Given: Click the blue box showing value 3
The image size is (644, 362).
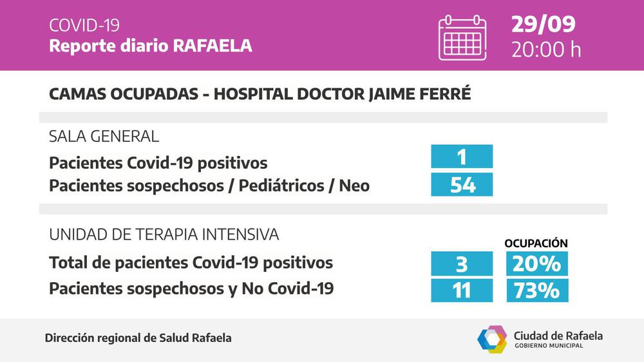Looking at the screenshot, I should pyautogui.click(x=462, y=263).
